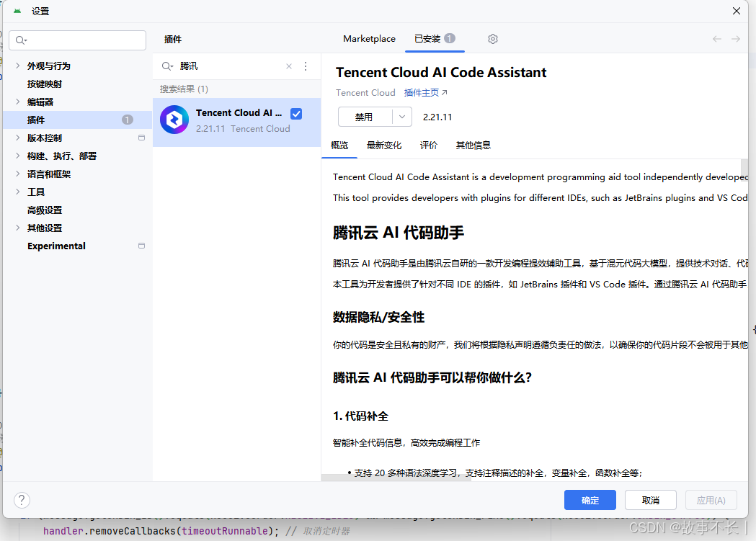Image resolution: width=756 pixels, height=541 pixels.
Task: Open the dropdown arrow beside 禁用
Action: (x=401, y=117)
